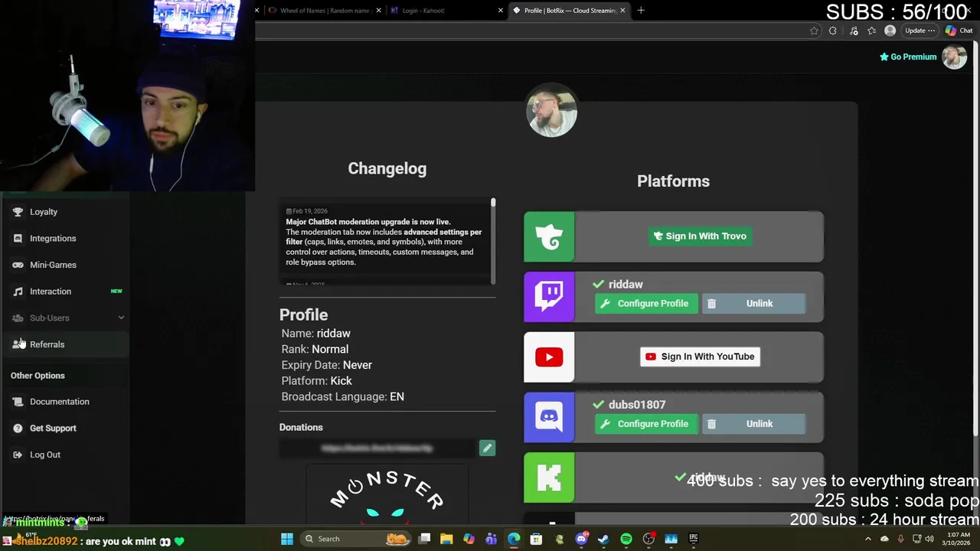Click the Changelog heading
The image size is (980, 551).
pos(387,168)
